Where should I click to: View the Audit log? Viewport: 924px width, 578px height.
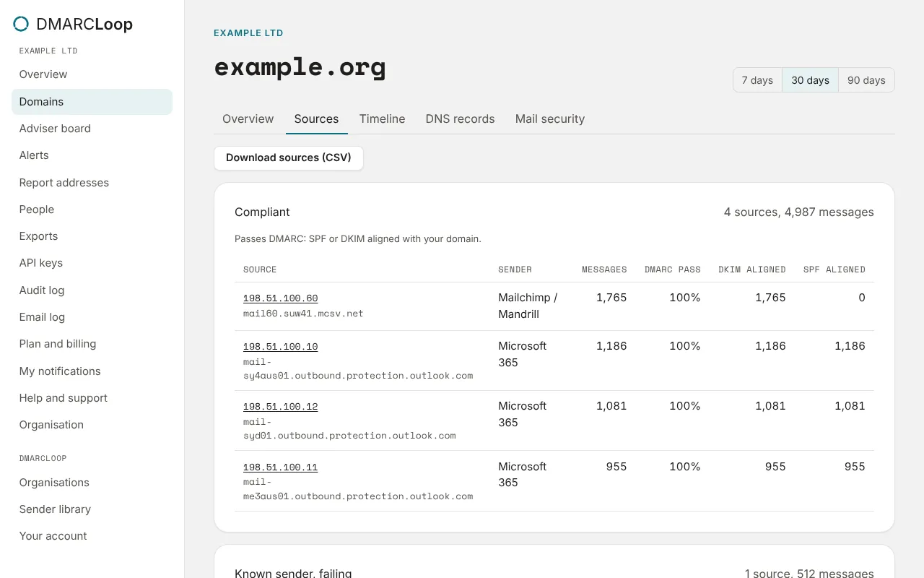tap(92, 290)
